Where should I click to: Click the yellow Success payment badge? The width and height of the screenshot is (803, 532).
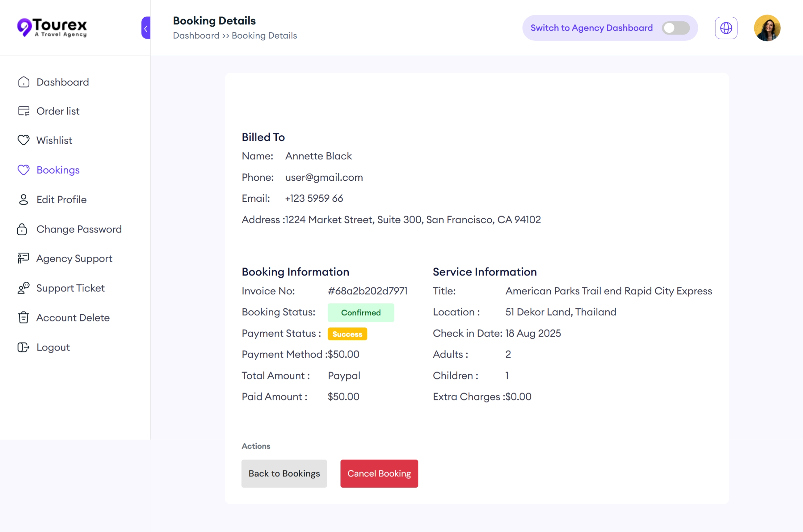(x=347, y=334)
